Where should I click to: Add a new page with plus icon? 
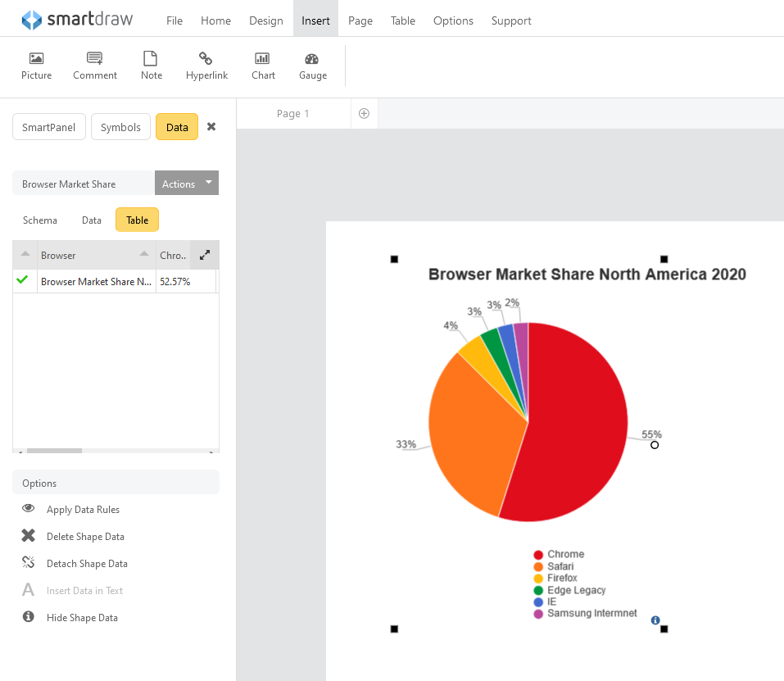click(364, 114)
